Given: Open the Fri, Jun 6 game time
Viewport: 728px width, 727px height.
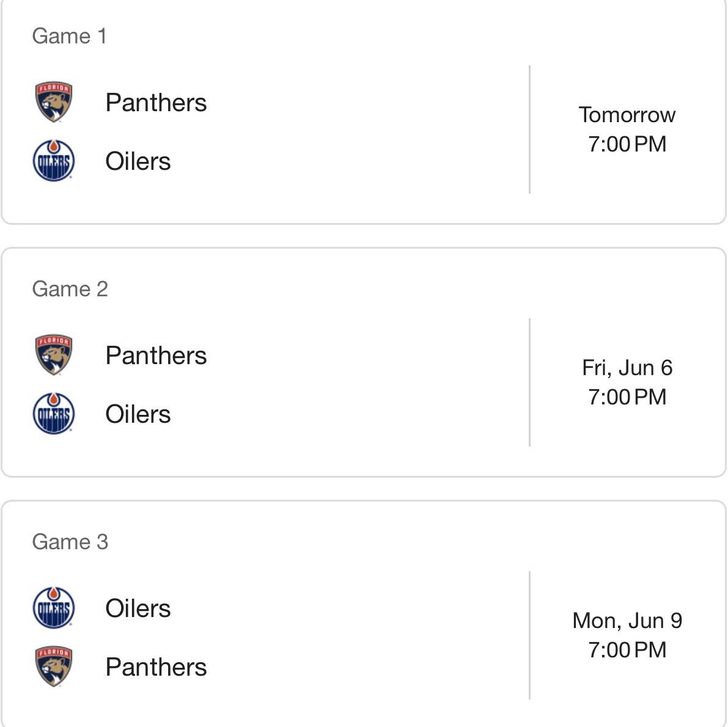Looking at the screenshot, I should tap(627, 382).
